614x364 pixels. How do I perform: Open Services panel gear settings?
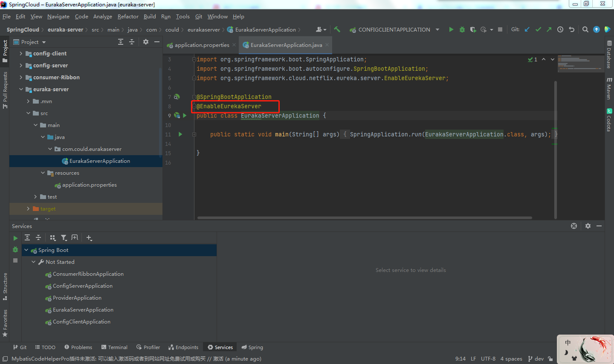coord(588,226)
